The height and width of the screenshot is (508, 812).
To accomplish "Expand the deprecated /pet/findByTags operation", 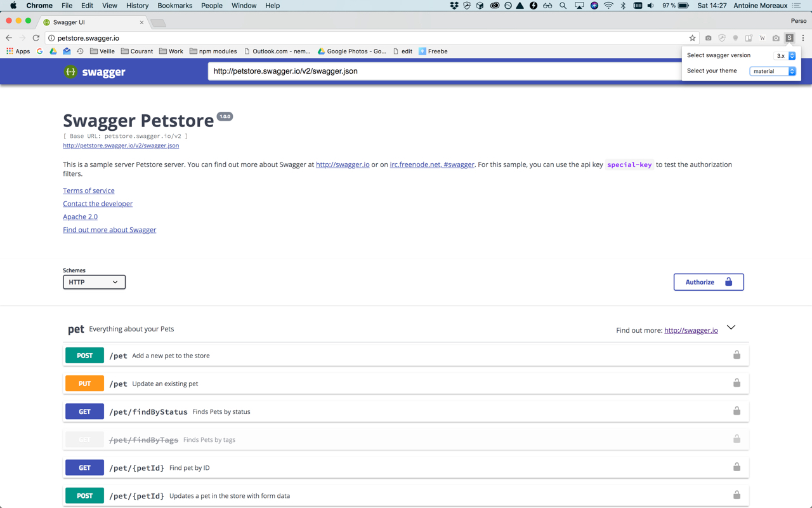I will (x=406, y=439).
